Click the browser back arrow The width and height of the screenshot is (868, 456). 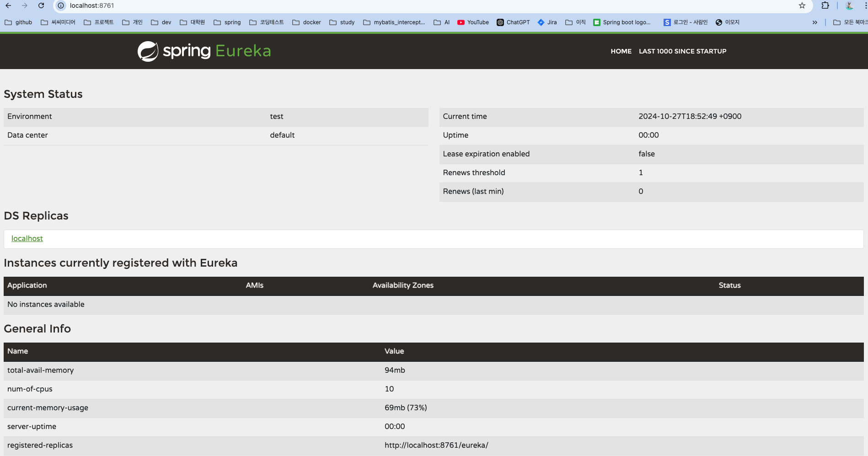[8, 5]
